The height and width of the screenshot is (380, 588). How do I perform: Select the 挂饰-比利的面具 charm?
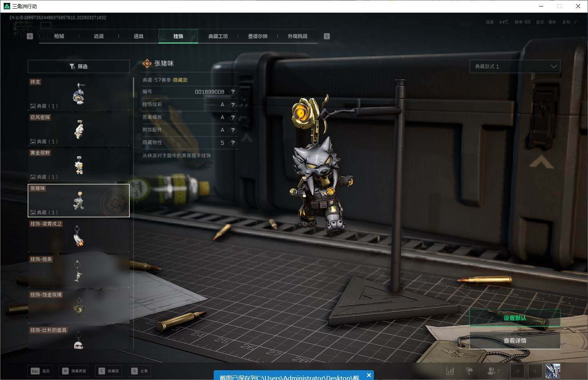pyautogui.click(x=79, y=338)
